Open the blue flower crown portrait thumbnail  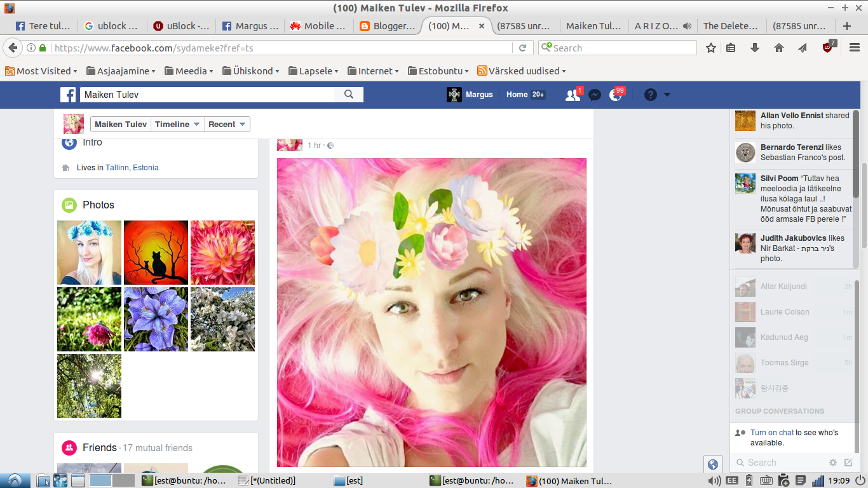click(89, 252)
